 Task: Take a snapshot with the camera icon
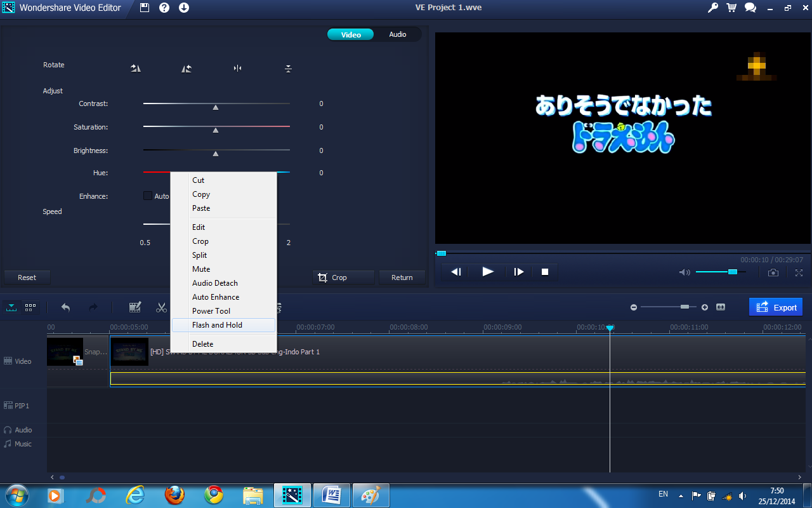click(773, 272)
